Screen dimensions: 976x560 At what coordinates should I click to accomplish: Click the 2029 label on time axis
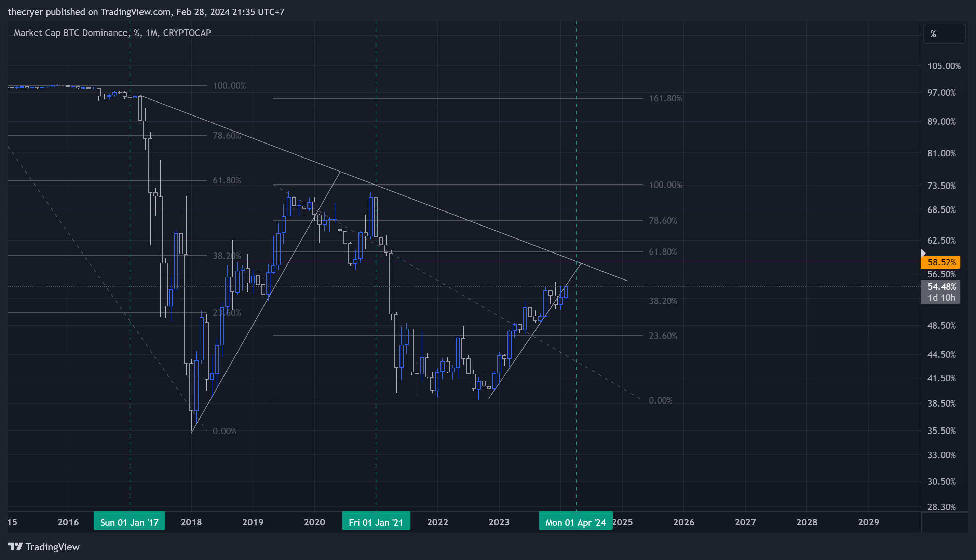tap(868, 522)
